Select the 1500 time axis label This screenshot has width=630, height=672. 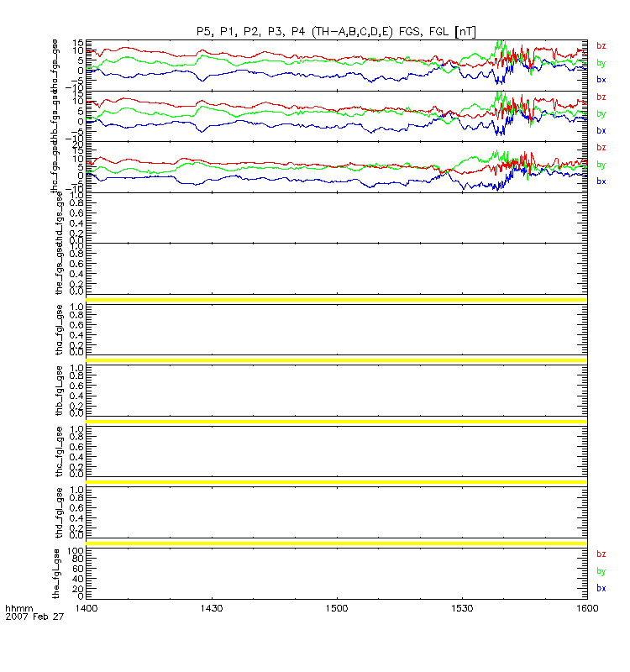coord(336,607)
